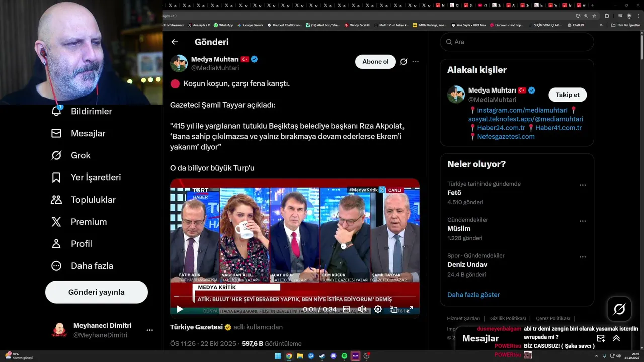Click the Grok icon beside Abone ol

(x=404, y=62)
